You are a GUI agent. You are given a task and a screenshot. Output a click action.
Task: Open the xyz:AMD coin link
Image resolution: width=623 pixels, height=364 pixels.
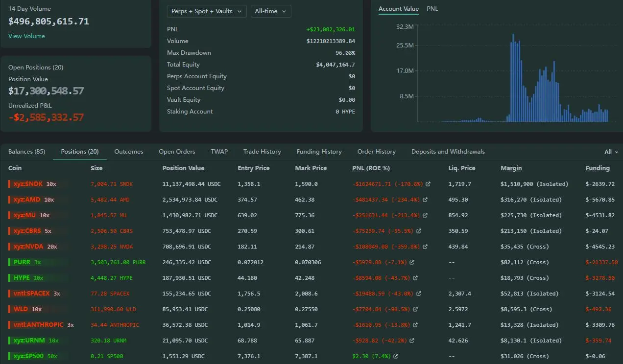[27, 200]
